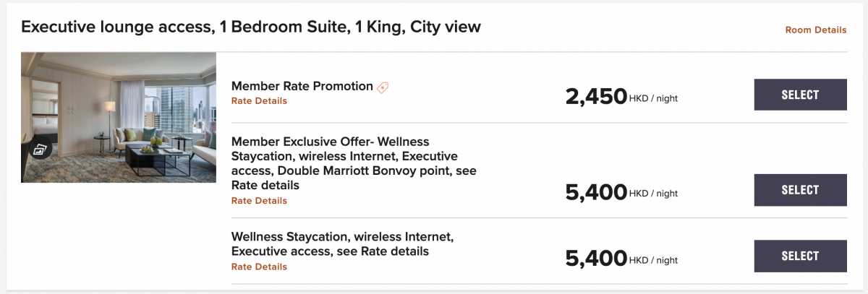The height and width of the screenshot is (294, 868).
Task: Open Rate Details for the last Wellness Staycation rate
Action: coord(259,267)
